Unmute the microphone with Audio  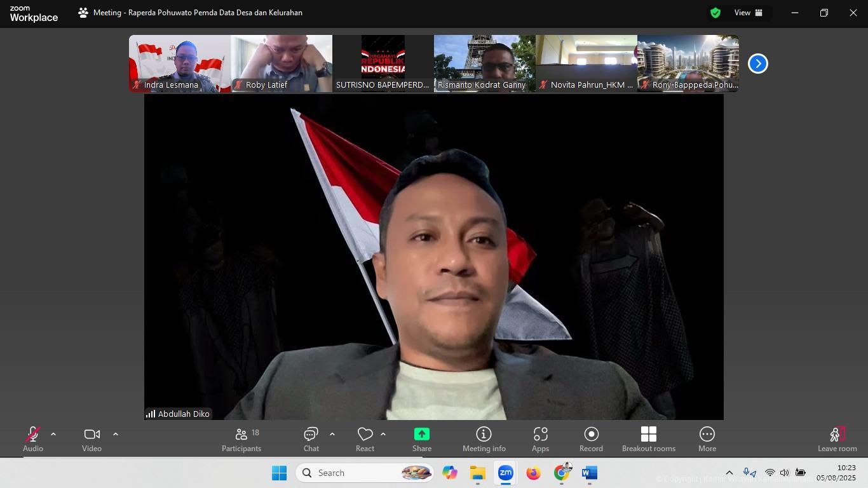pos(33,439)
